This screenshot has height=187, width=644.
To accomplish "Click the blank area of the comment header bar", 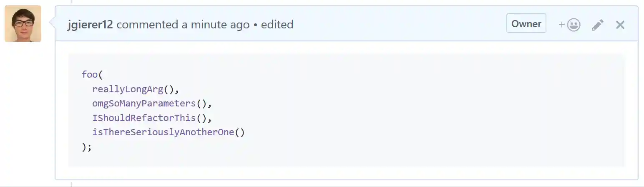I will pos(396,25).
